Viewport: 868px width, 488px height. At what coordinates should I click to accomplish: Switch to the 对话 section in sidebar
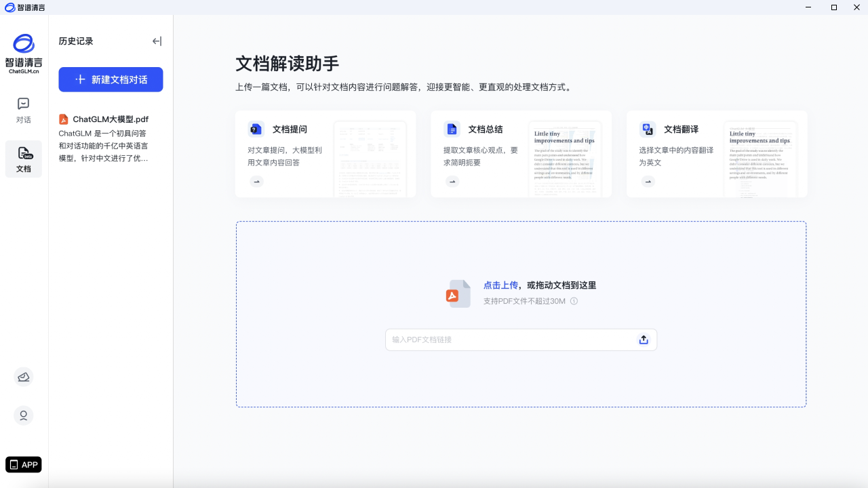[x=24, y=110]
